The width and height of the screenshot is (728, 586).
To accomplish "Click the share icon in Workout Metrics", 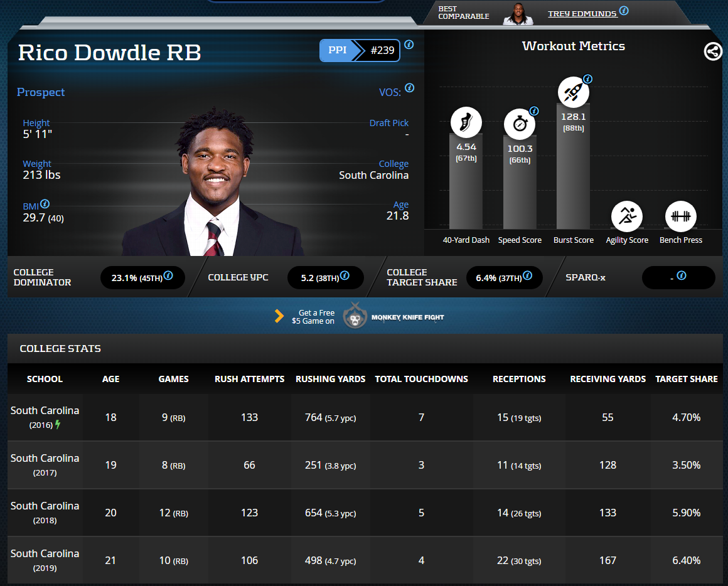I will click(713, 51).
